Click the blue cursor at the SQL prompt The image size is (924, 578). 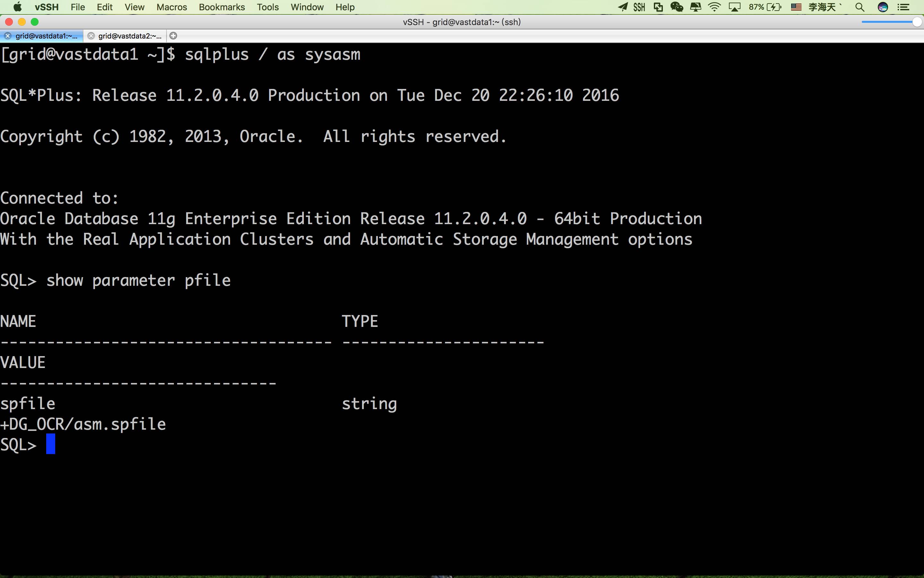point(51,444)
